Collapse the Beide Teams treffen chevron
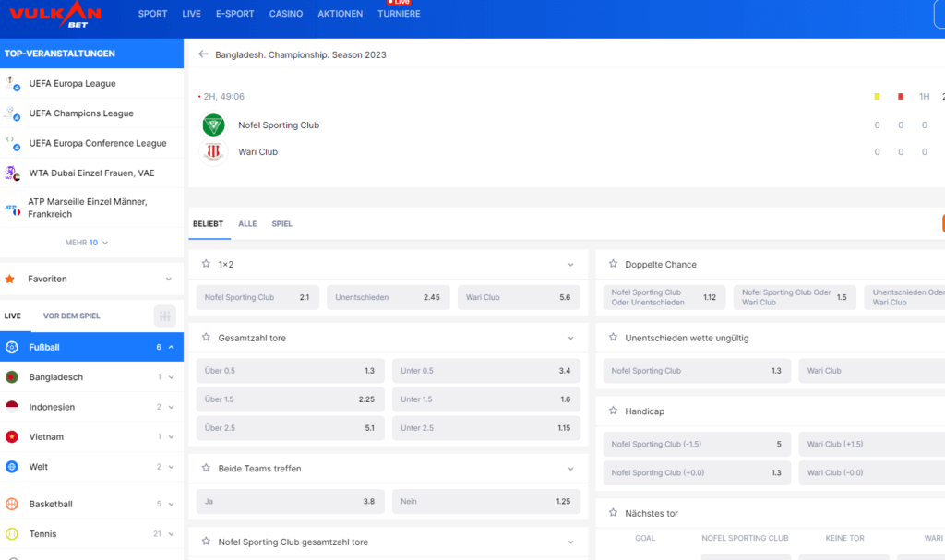The image size is (945, 560). [570, 469]
